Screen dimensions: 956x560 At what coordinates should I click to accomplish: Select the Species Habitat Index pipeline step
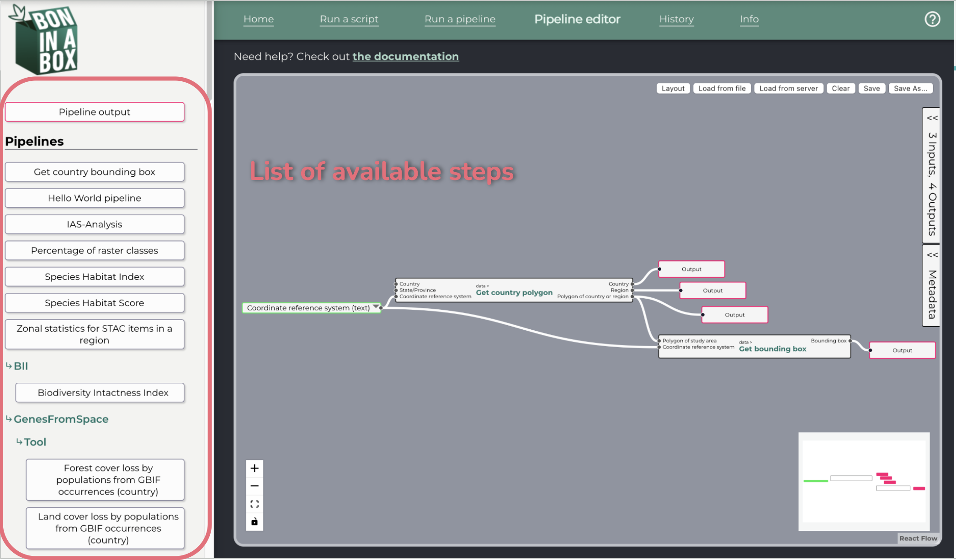pos(95,276)
